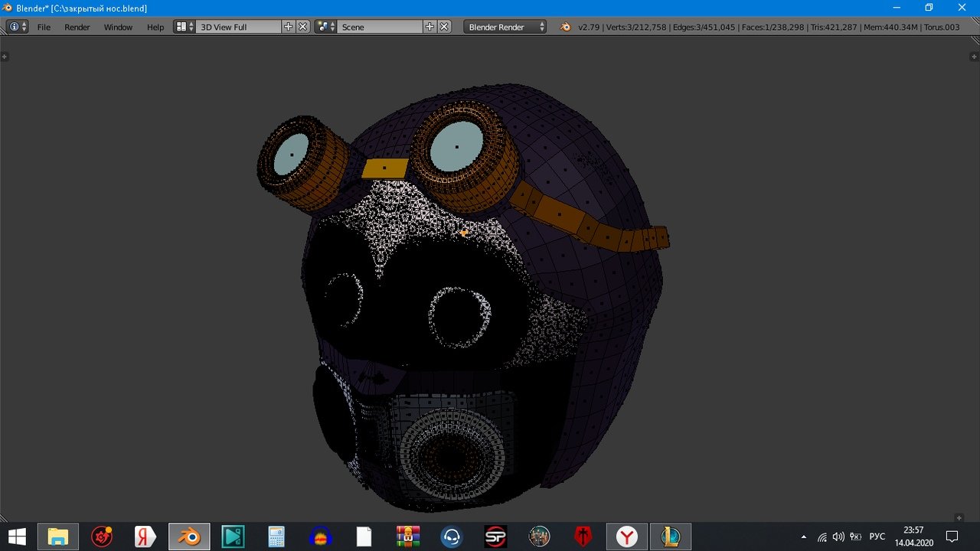
Task: Add a new screen layout with plus
Action: click(x=289, y=27)
